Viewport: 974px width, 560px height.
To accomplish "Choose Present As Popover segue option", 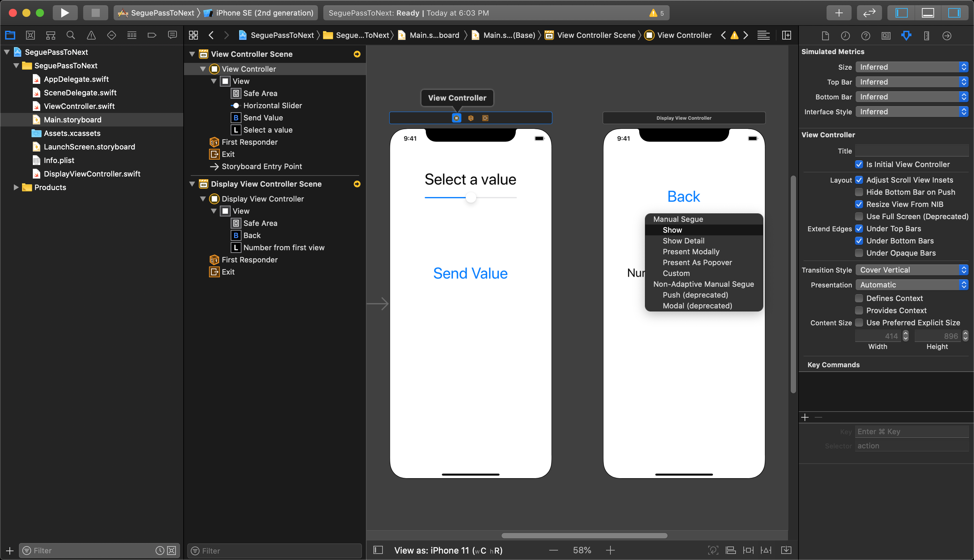I will coord(704,262).
